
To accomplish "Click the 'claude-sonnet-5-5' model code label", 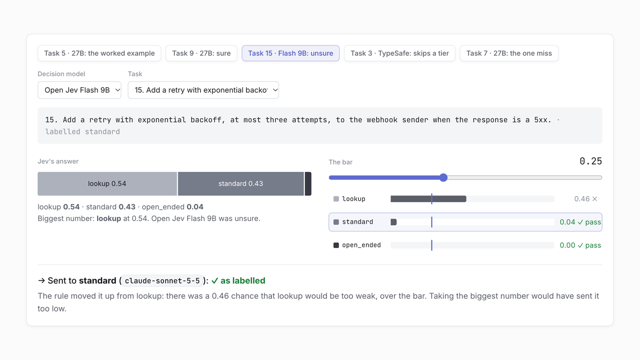I will (162, 281).
